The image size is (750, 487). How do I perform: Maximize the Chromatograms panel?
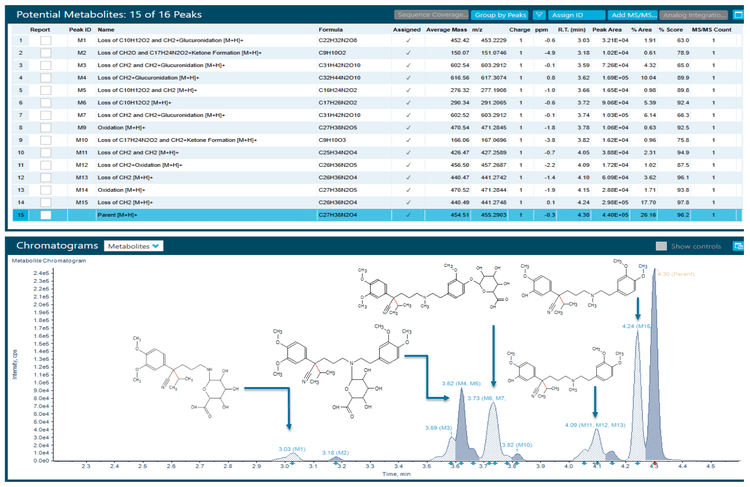point(738,245)
